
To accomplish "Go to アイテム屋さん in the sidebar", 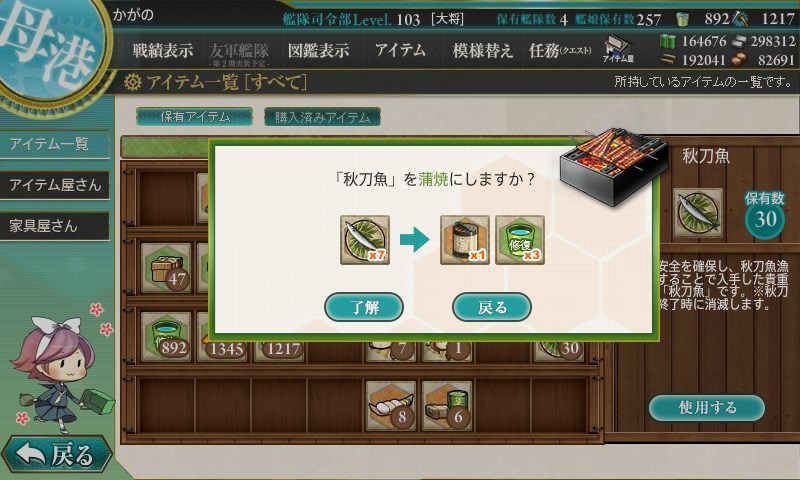I will [55, 185].
